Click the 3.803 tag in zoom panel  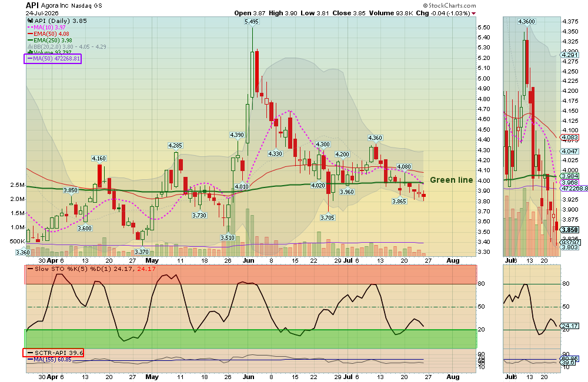coord(570,247)
